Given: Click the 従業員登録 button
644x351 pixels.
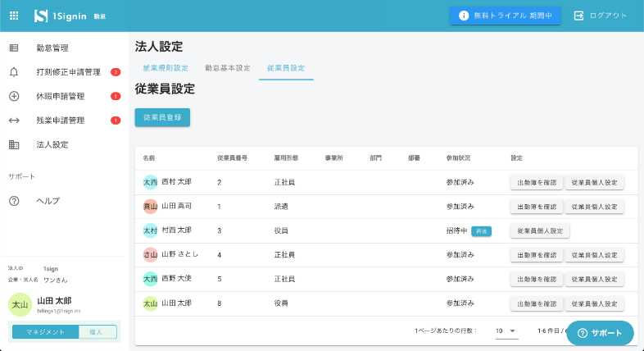Looking at the screenshot, I should click(x=162, y=117).
